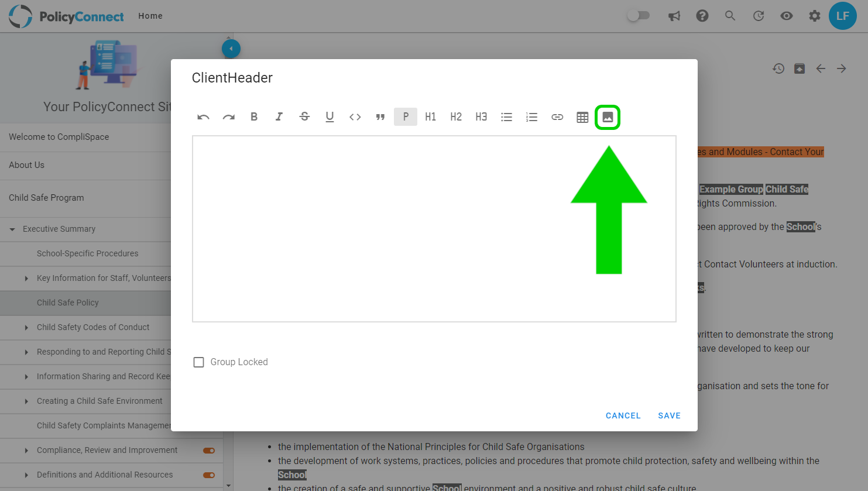This screenshot has height=491, width=868.
Task: Select the numbered list icon
Action: pyautogui.click(x=531, y=117)
